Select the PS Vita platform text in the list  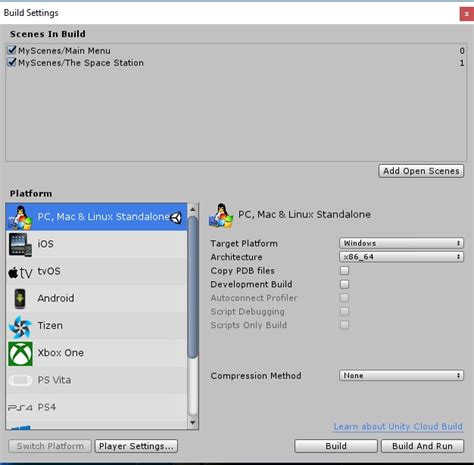(x=54, y=380)
